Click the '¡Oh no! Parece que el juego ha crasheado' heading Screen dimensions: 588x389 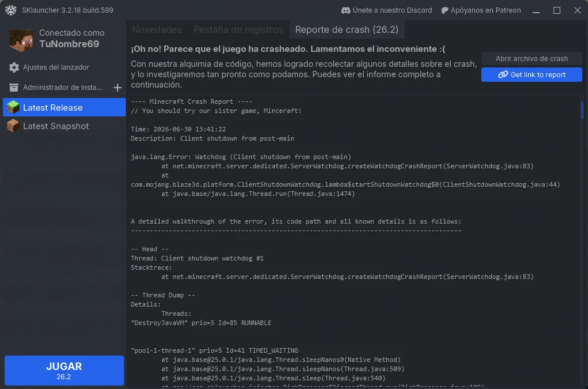click(x=288, y=49)
